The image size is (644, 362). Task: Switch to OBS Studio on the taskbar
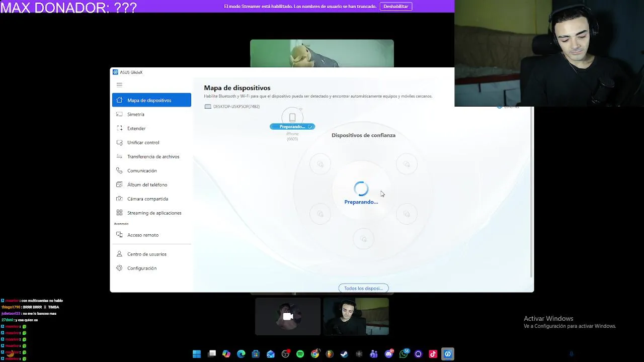[x=285, y=354]
